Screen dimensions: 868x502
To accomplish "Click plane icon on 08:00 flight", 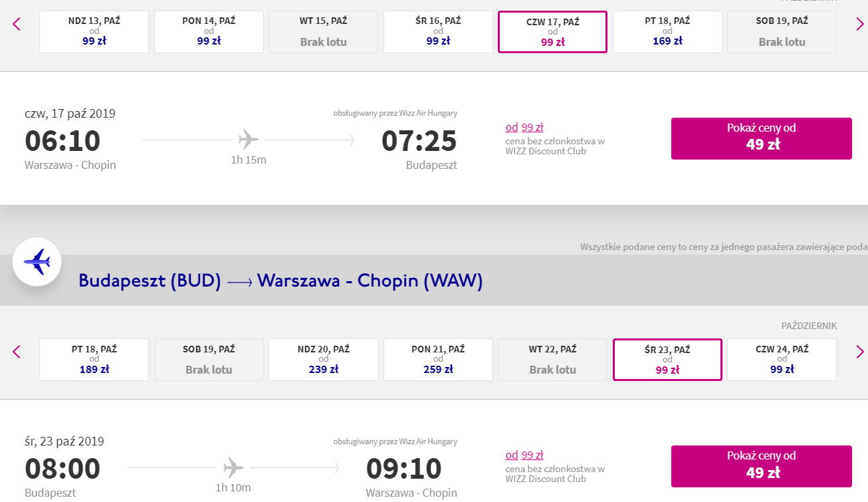I will [x=233, y=467].
